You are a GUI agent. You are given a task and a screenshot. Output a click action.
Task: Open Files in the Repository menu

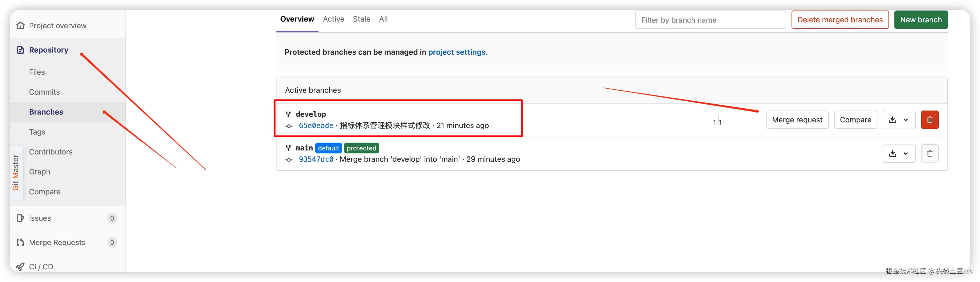[x=37, y=72]
